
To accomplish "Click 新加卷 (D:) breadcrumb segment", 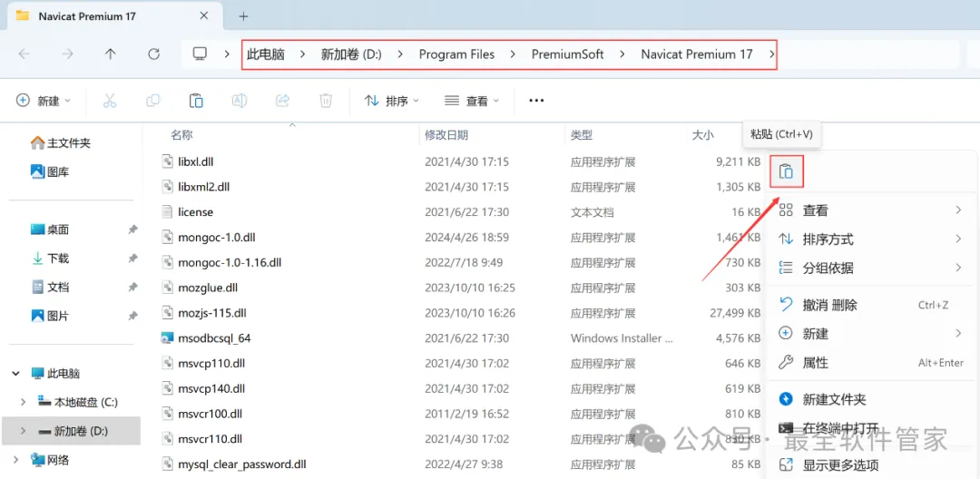I will click(351, 54).
